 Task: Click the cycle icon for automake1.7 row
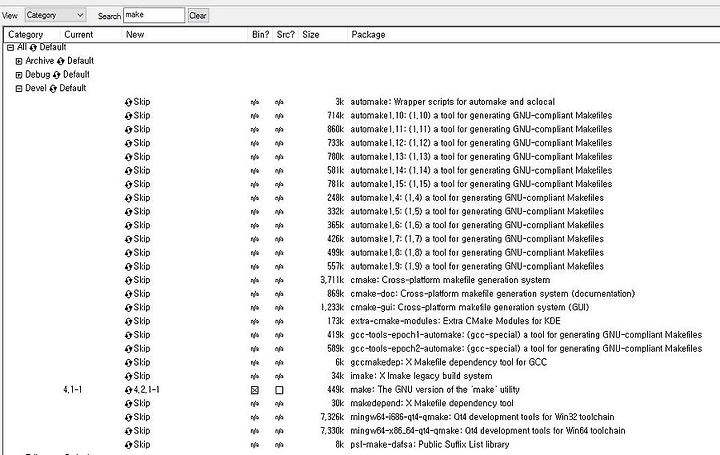pos(128,240)
